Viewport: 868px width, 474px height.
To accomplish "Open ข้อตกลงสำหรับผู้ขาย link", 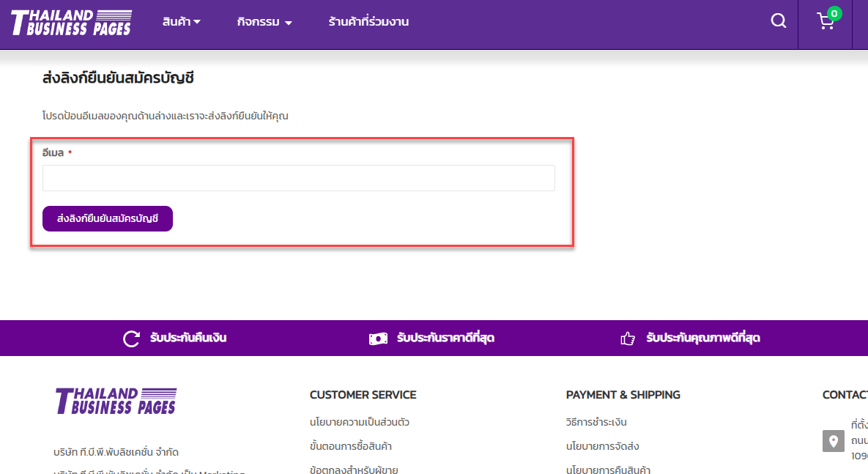I will pyautogui.click(x=353, y=470).
